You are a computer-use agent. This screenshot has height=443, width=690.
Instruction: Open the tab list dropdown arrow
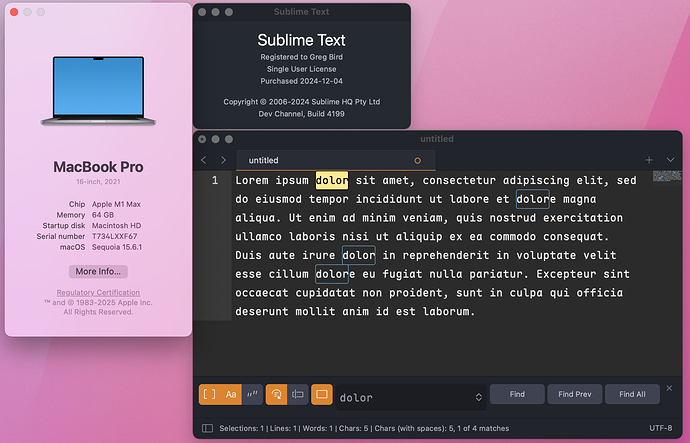[670, 160]
